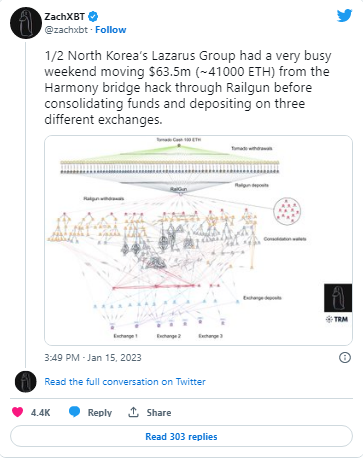
Task: Click the TRM logo in diagram
Action: point(337,319)
